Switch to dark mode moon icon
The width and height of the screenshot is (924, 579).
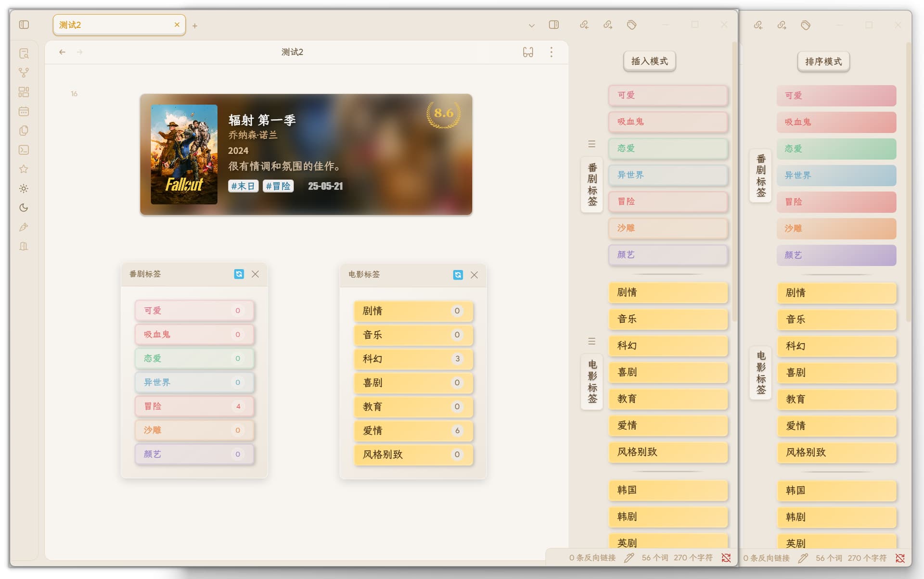[x=24, y=208]
